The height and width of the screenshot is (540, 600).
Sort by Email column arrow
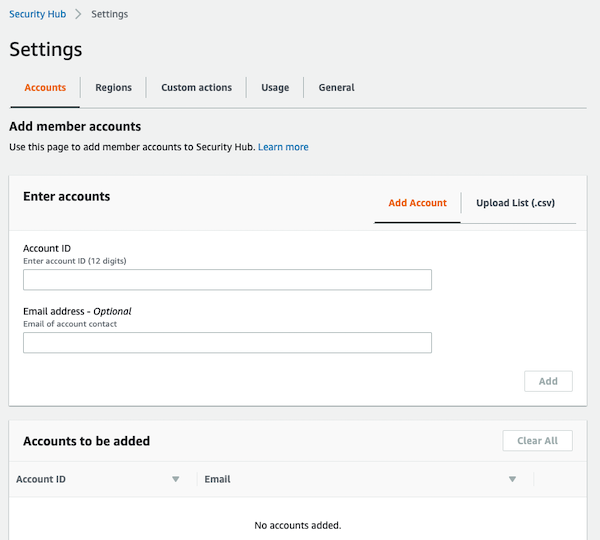(x=512, y=479)
